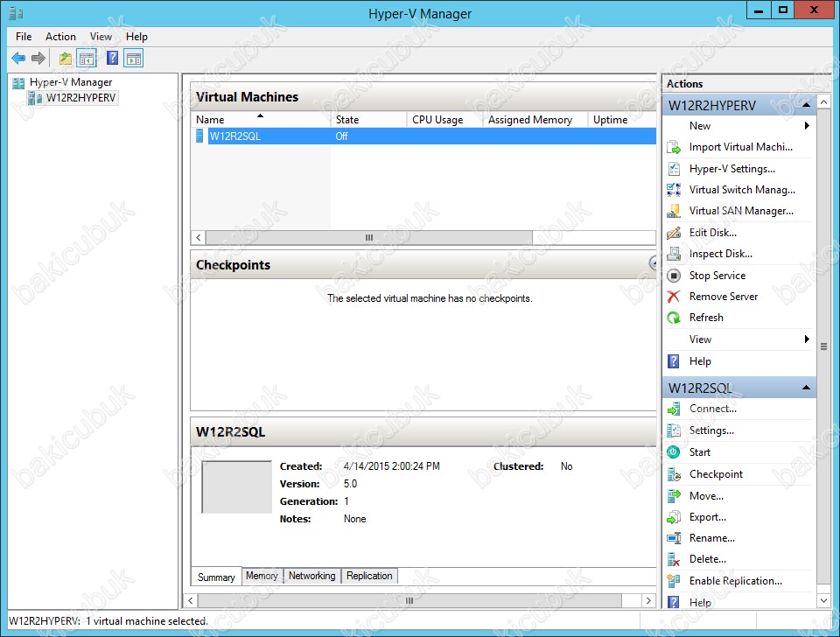Image resolution: width=840 pixels, height=637 pixels.
Task: Click the Actions pane scroll down arrow
Action: pyautogui.click(x=824, y=600)
